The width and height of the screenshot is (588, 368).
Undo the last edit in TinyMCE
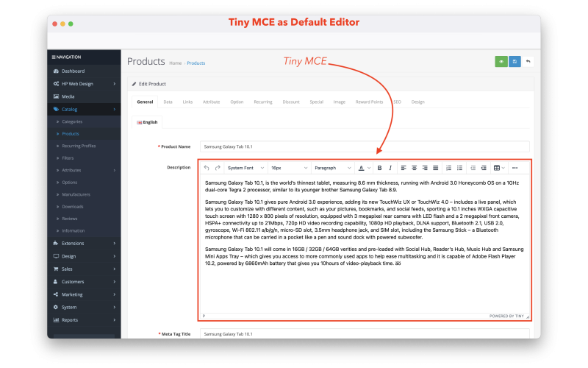click(x=207, y=168)
